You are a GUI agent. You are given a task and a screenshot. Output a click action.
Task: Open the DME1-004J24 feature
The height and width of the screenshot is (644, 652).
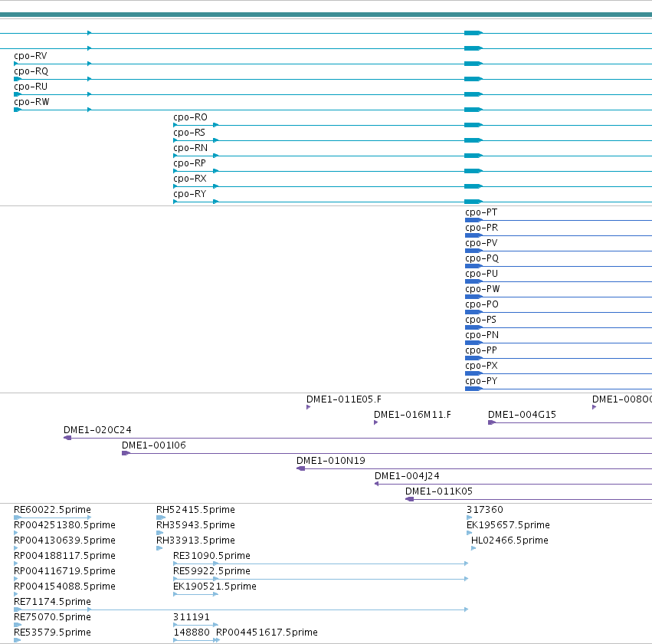[x=513, y=484]
